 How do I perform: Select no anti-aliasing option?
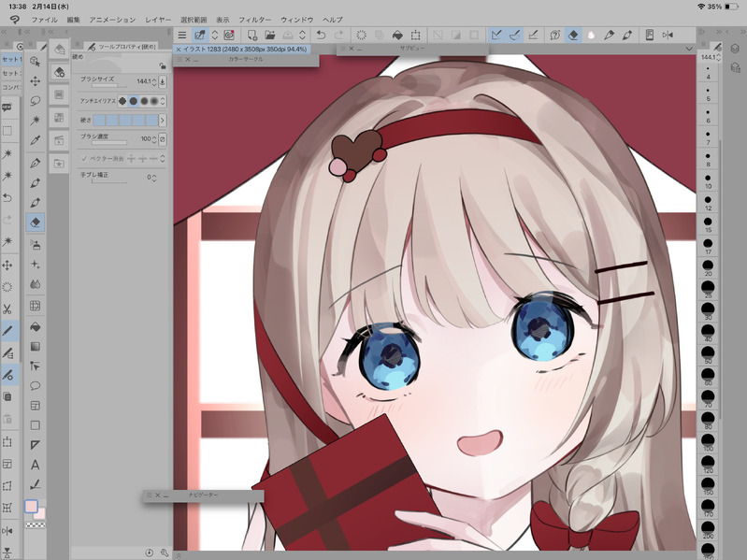pyautogui.click(x=122, y=101)
